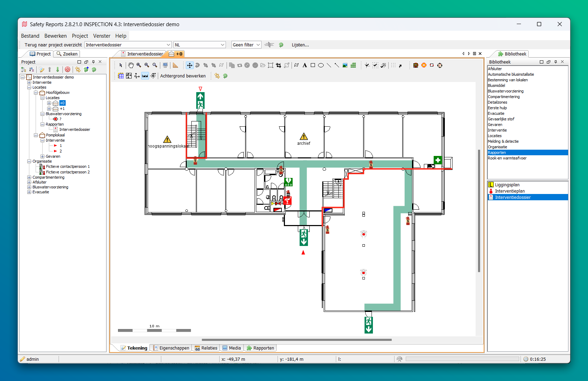Toggle the scale bar display button
Image resolution: width=588 pixels, height=381 pixels.
coord(145,76)
